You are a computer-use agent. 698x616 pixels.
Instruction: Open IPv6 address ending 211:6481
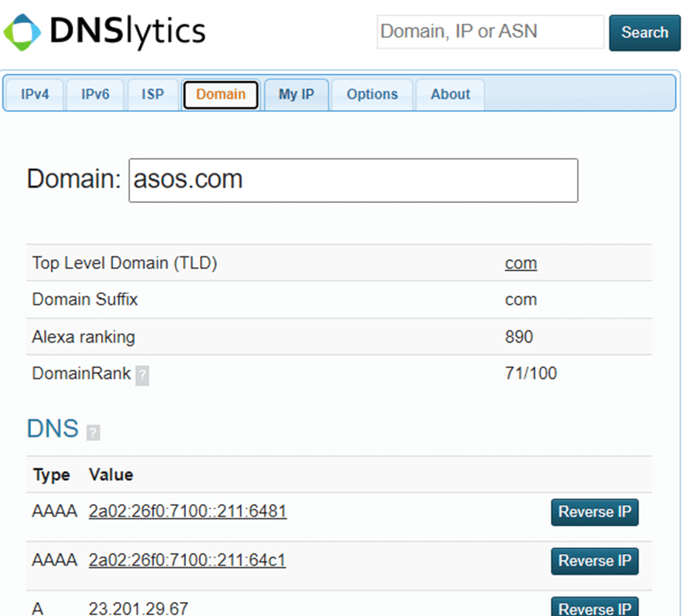[x=188, y=511]
